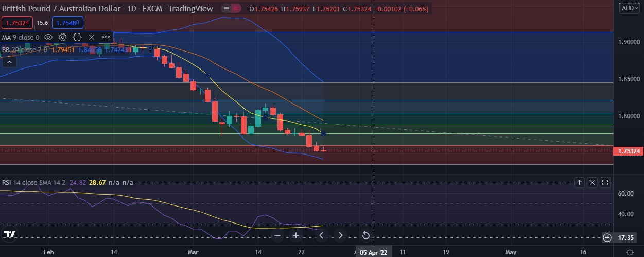644x257 pixels.
Task: Click the buy price 1.75480 button
Action: pos(67,23)
